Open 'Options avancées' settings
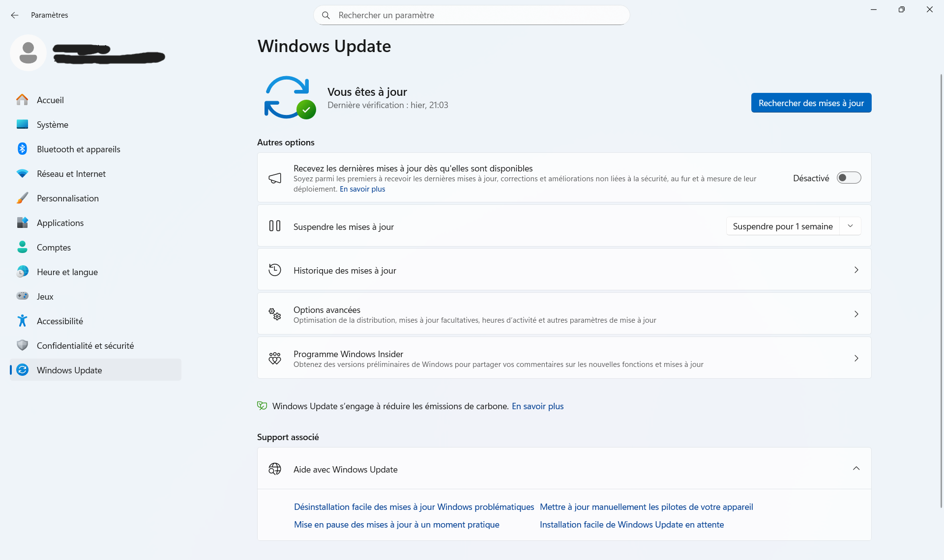Image resolution: width=944 pixels, height=560 pixels. (x=563, y=313)
